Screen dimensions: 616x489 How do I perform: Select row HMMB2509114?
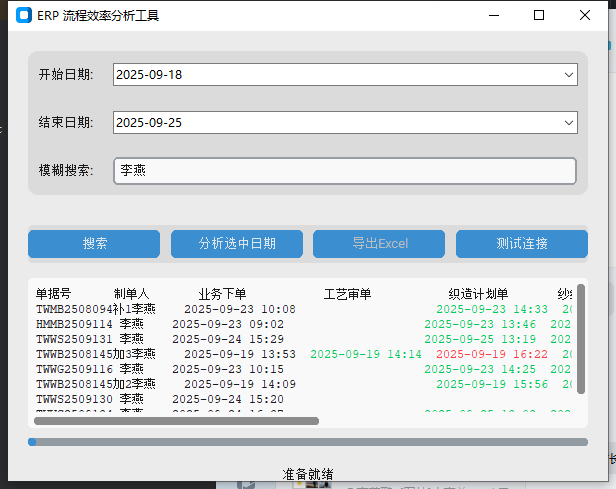tap(304, 324)
